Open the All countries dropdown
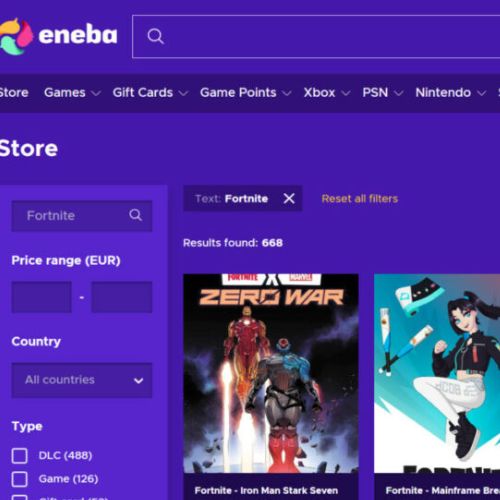Image resolution: width=500 pixels, height=500 pixels. 82,380
